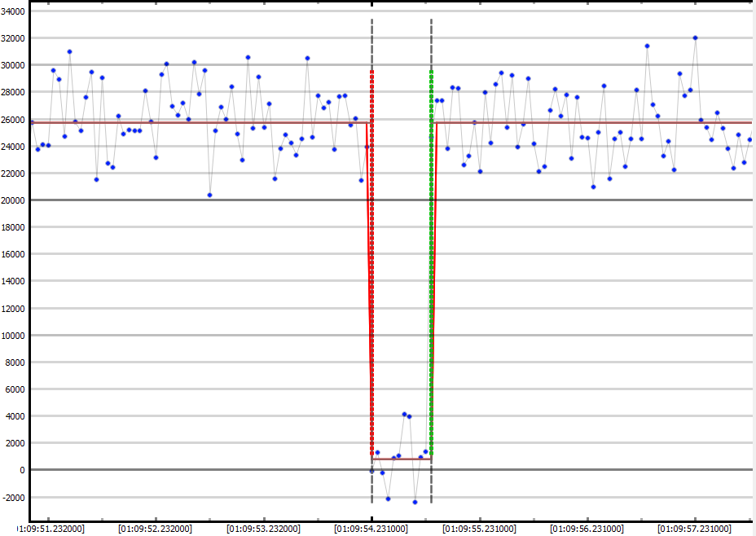
Task: Click the 01:09:54.231000 time axis label
Action: point(371,529)
